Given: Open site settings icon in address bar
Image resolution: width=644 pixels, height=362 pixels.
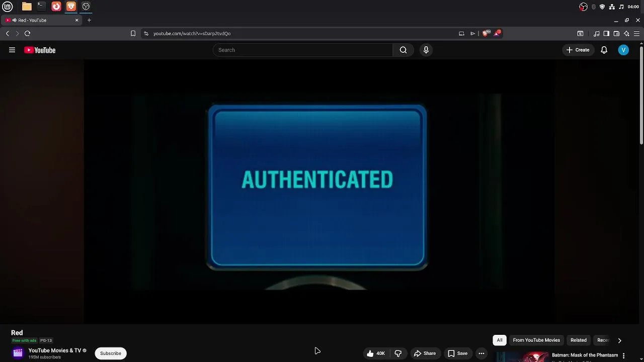Looking at the screenshot, I should pos(146,33).
